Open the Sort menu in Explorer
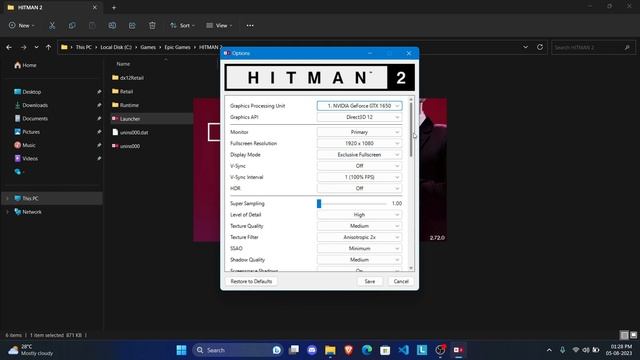This screenshot has width=640, height=360. [x=182, y=25]
